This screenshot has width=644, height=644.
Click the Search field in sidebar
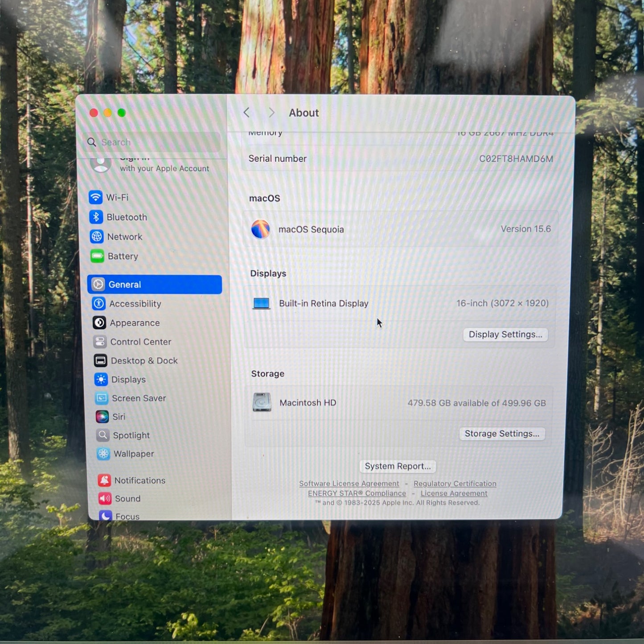click(153, 142)
